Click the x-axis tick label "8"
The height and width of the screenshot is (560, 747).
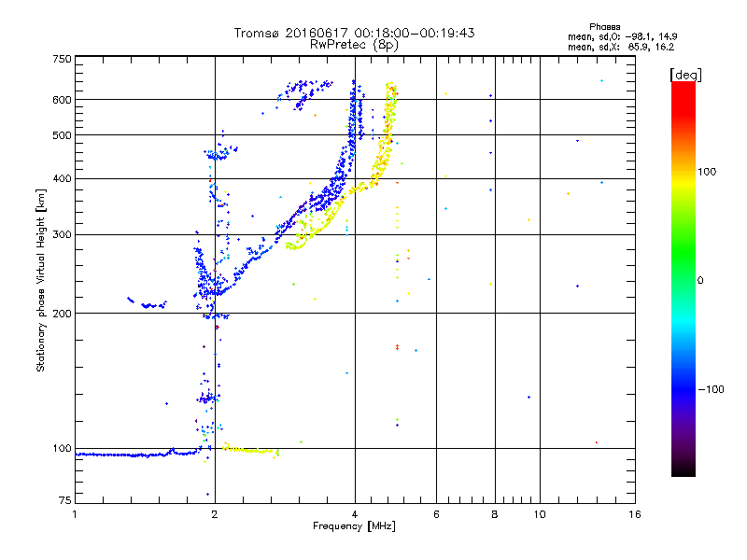click(x=495, y=514)
